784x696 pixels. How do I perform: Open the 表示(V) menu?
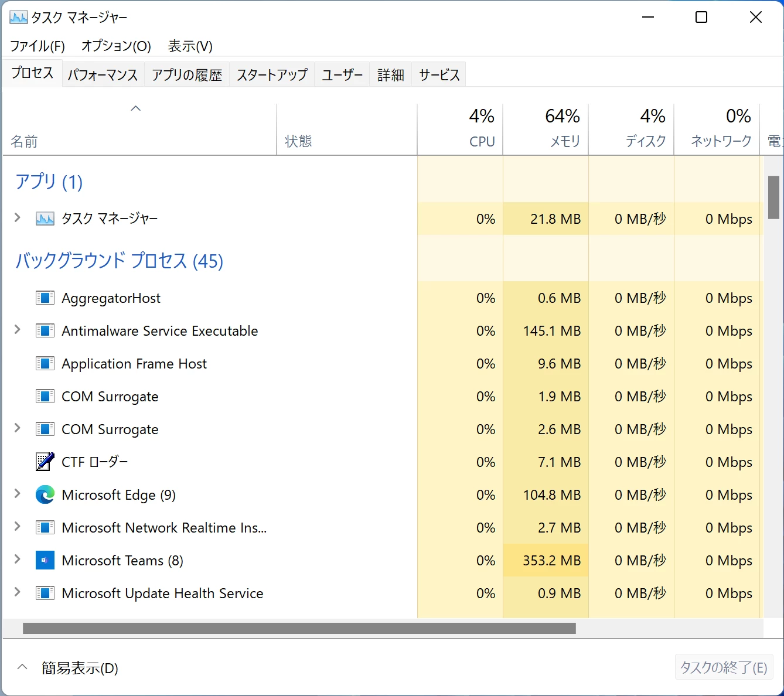190,46
